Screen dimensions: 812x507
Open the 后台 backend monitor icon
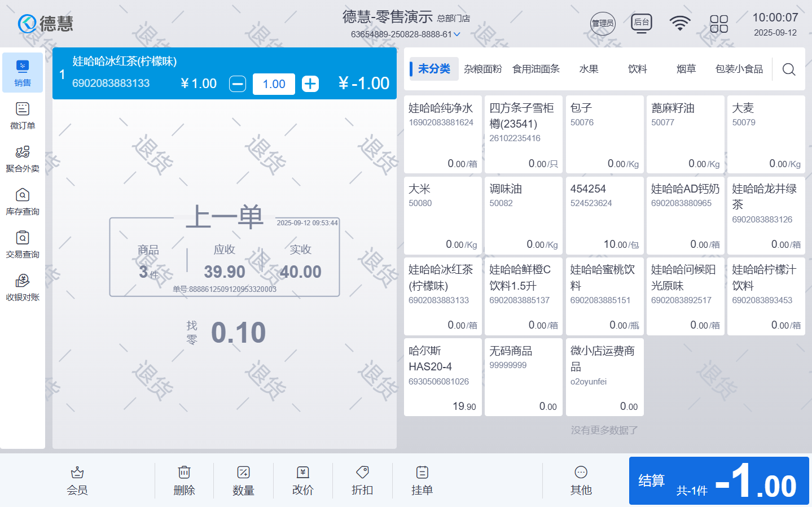pyautogui.click(x=642, y=24)
